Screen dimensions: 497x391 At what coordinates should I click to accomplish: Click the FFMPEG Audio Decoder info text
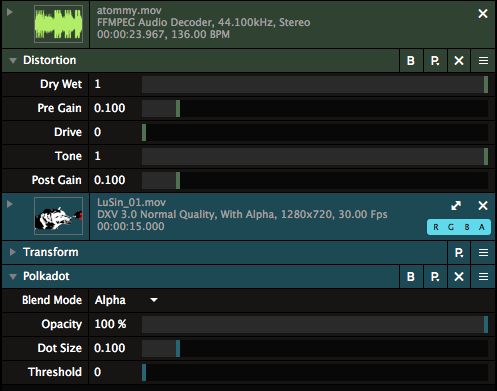coord(204,22)
